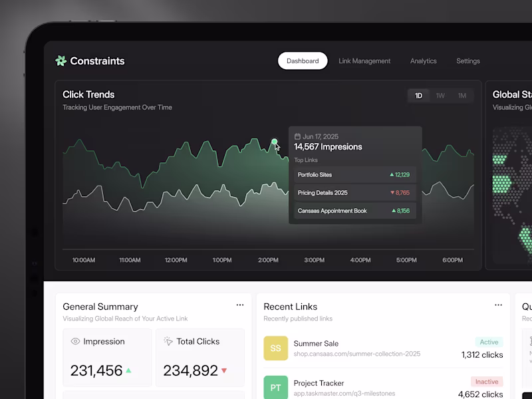Click the eye icon beside Impression
Image resolution: width=532 pixels, height=399 pixels.
click(76, 341)
